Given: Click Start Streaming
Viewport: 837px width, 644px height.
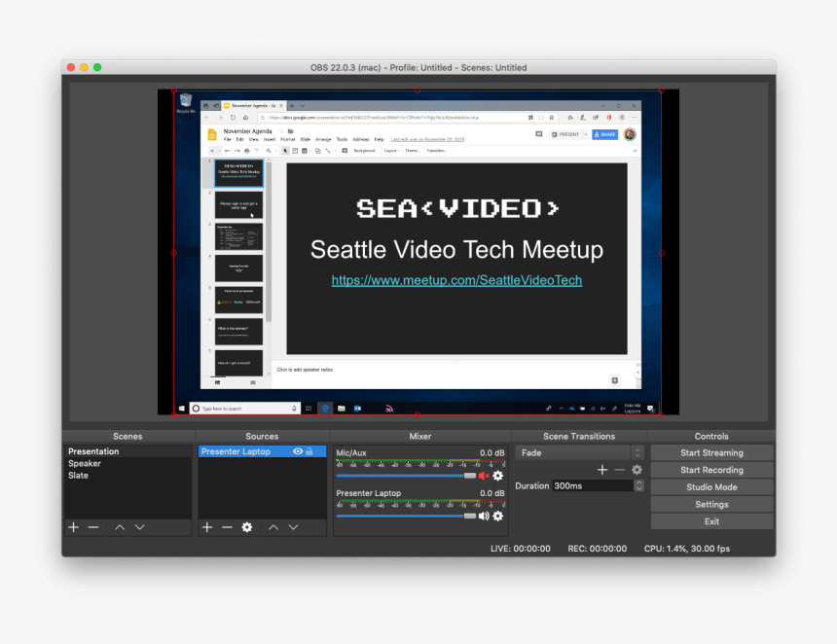Looking at the screenshot, I should click(711, 452).
